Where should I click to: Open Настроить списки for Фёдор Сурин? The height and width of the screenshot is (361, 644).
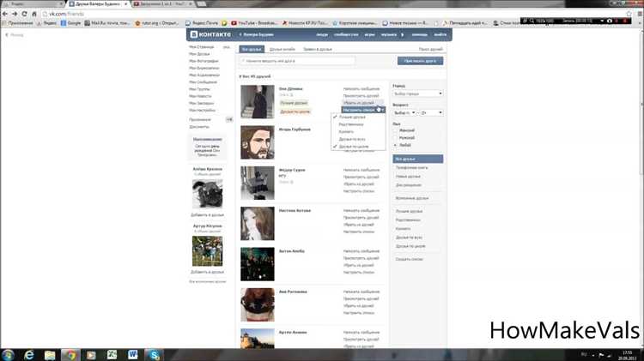[x=359, y=191]
